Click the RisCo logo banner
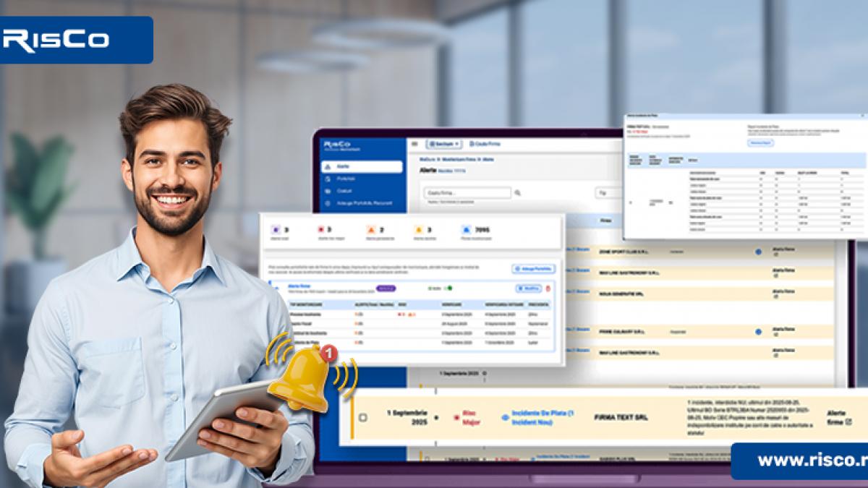This screenshot has height=488, width=868. click(x=76, y=40)
